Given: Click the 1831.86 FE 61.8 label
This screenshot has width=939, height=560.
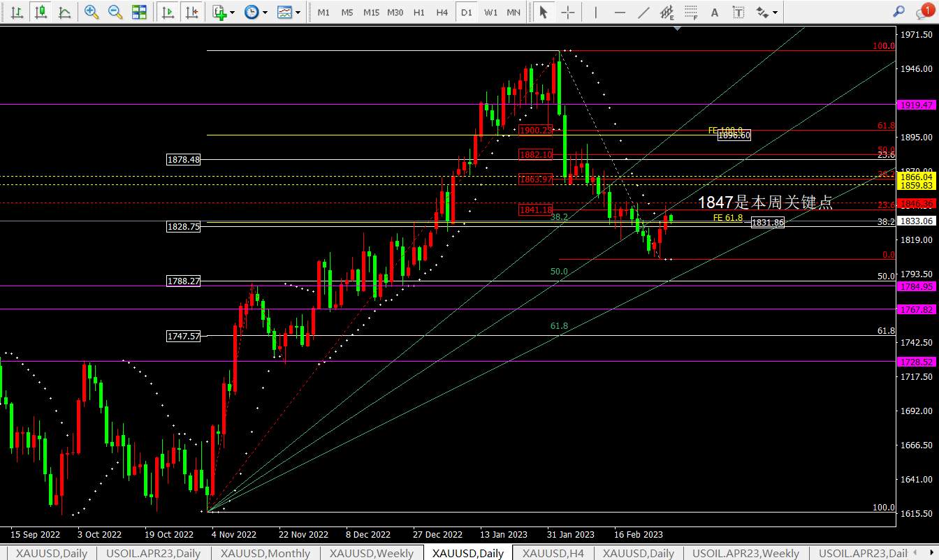Looking at the screenshot, I should (x=768, y=223).
